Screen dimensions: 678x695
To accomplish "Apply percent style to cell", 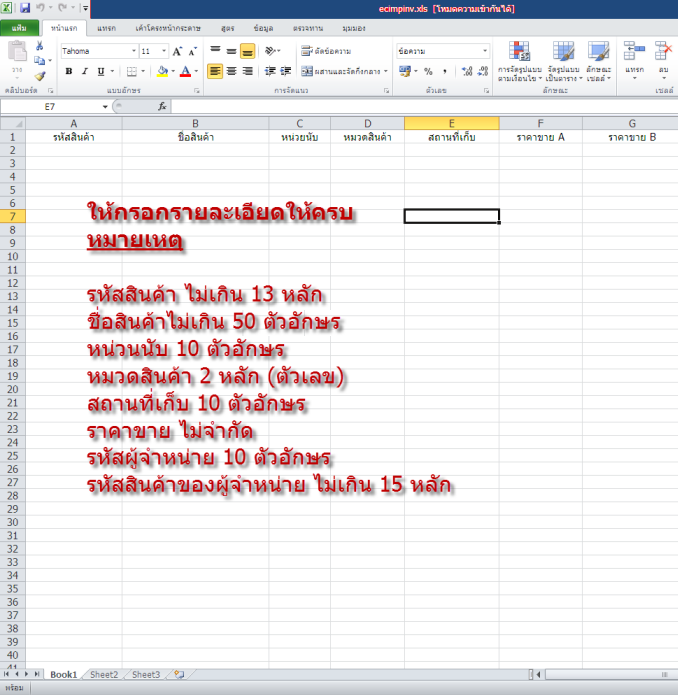I will (428, 71).
